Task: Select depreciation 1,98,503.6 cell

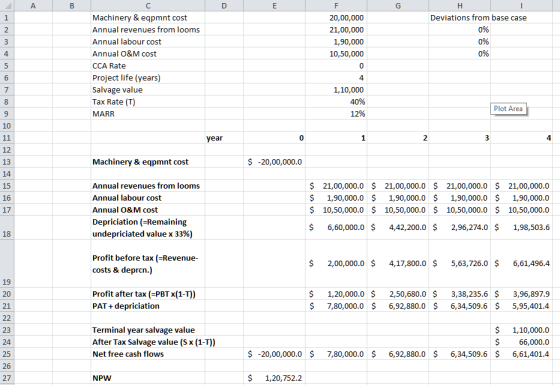Action: tap(521, 228)
